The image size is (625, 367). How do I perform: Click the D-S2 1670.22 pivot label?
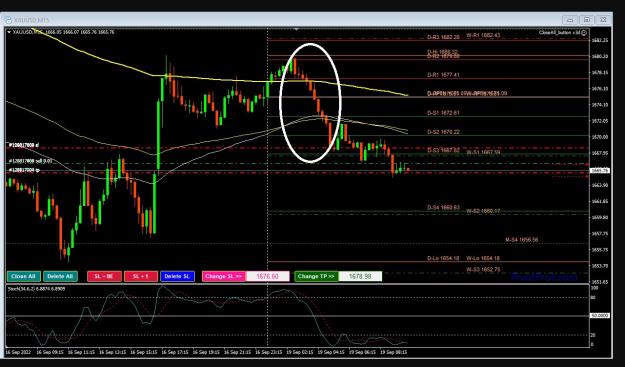(443, 132)
